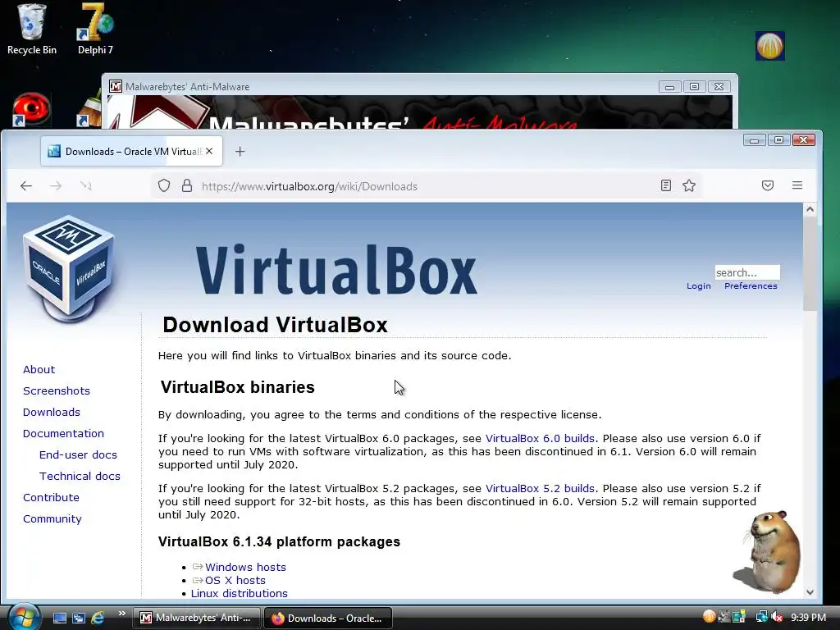This screenshot has height=630, width=840.
Task: Click the Download VirtualBox heading
Action: point(275,325)
